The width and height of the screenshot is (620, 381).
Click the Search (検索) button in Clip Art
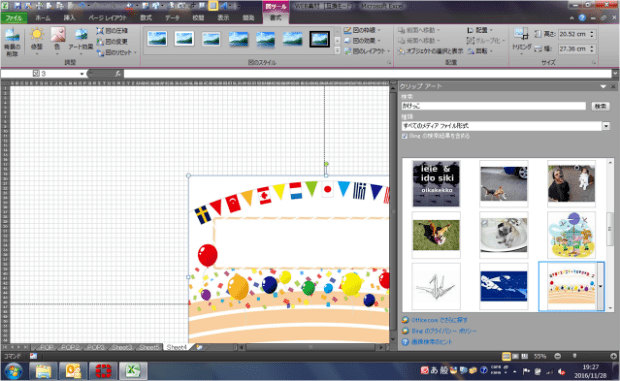pos(600,106)
